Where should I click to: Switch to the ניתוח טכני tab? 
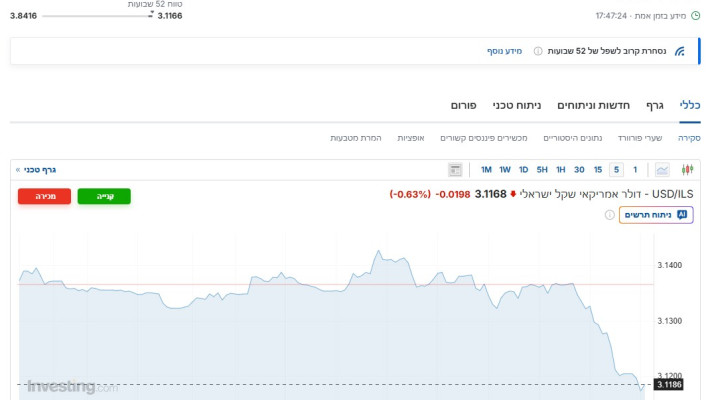click(x=516, y=105)
